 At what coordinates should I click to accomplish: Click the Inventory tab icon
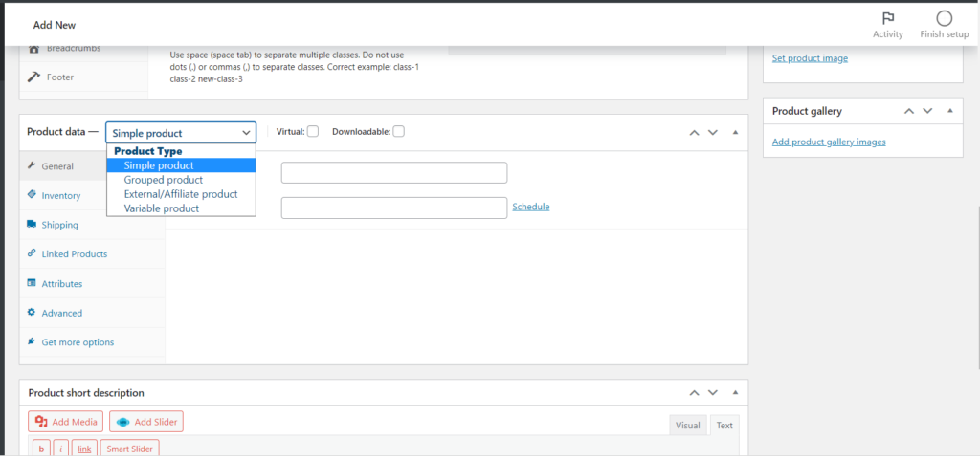[33, 195]
